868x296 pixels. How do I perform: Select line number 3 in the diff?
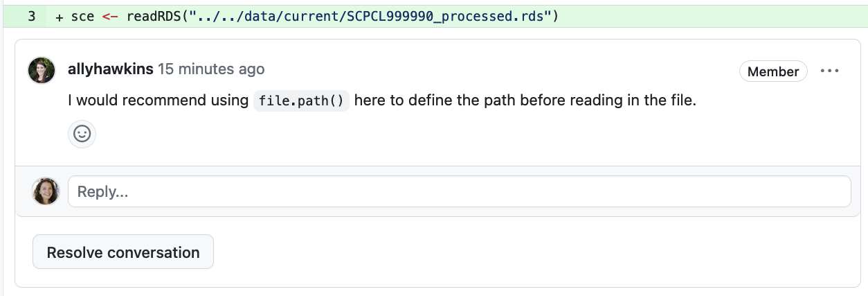(x=32, y=16)
